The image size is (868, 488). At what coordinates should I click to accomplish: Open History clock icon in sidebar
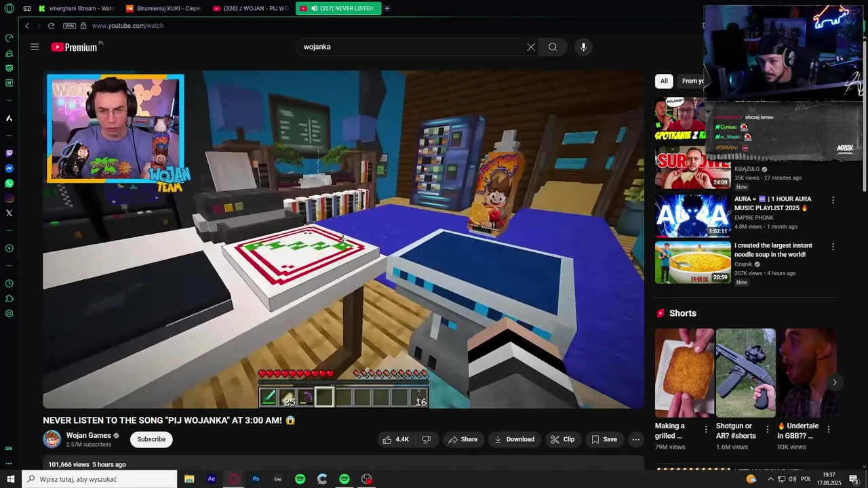click(9, 283)
